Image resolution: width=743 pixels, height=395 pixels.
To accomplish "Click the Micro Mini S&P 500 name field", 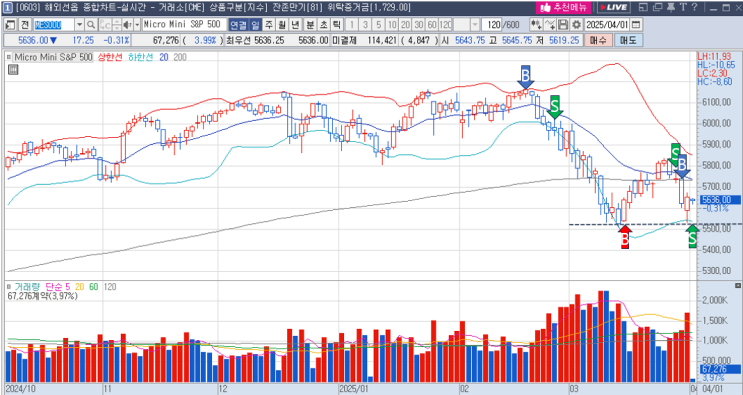I will (x=184, y=25).
